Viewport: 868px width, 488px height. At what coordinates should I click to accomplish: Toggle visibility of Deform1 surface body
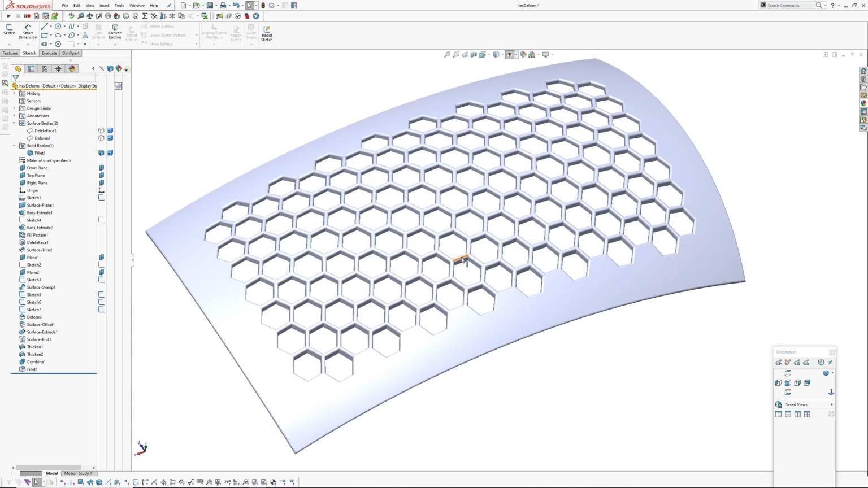101,138
